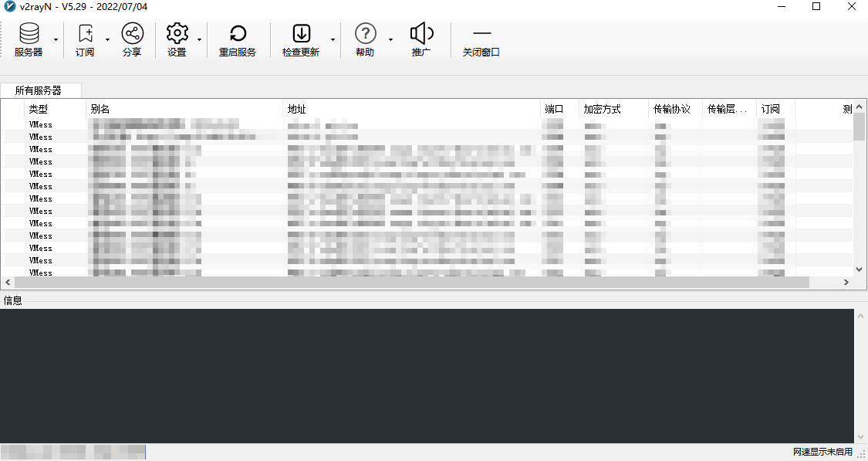Viewport: 868px width, 461px height.
Task: Select the first VMess row
Action: point(426,124)
